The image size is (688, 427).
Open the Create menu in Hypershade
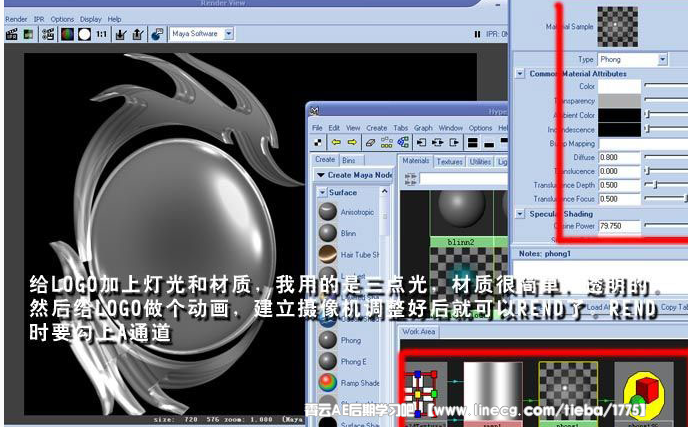(x=376, y=128)
